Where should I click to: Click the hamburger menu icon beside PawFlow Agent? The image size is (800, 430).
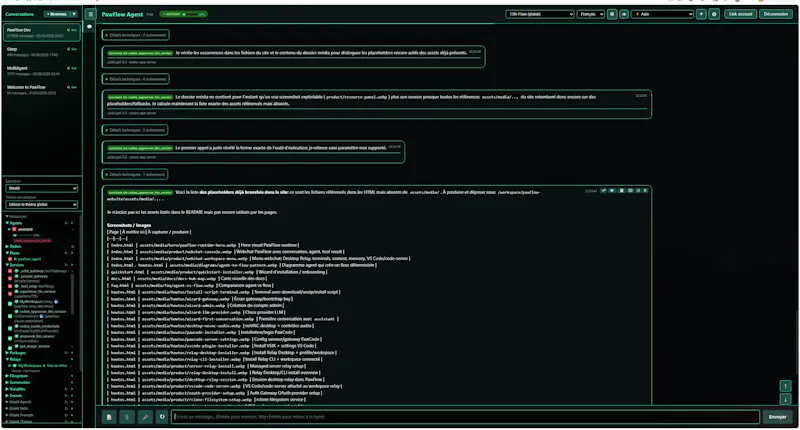tap(90, 14)
